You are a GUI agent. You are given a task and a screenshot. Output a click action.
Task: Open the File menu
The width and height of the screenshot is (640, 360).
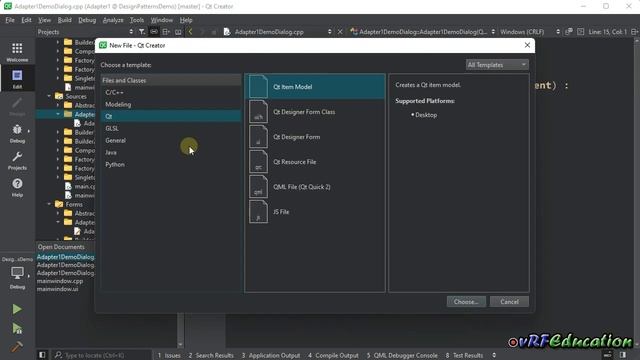(10, 20)
